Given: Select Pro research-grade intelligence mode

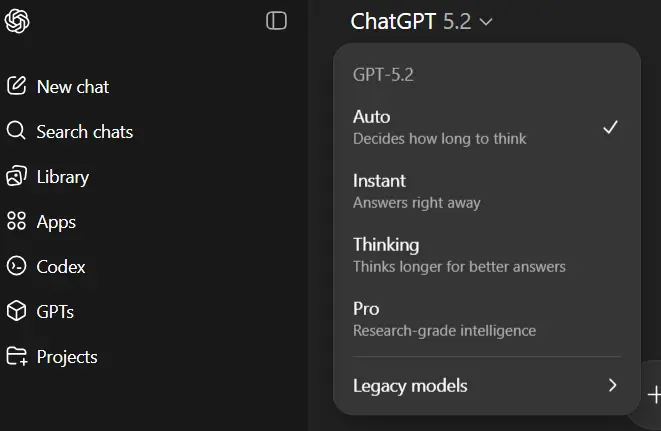Looking at the screenshot, I should click(x=487, y=319).
